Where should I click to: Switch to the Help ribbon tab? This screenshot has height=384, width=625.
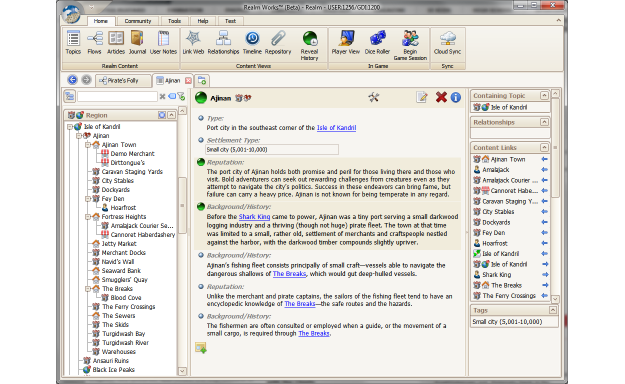click(x=203, y=21)
